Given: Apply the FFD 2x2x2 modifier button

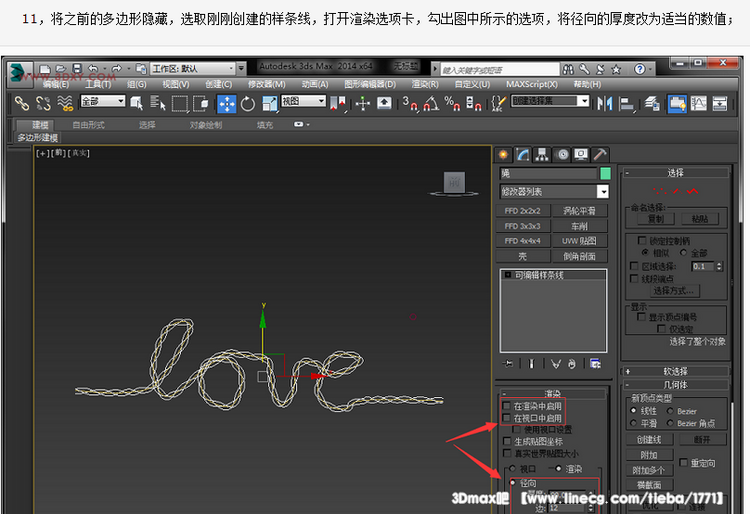Looking at the screenshot, I should (522, 211).
